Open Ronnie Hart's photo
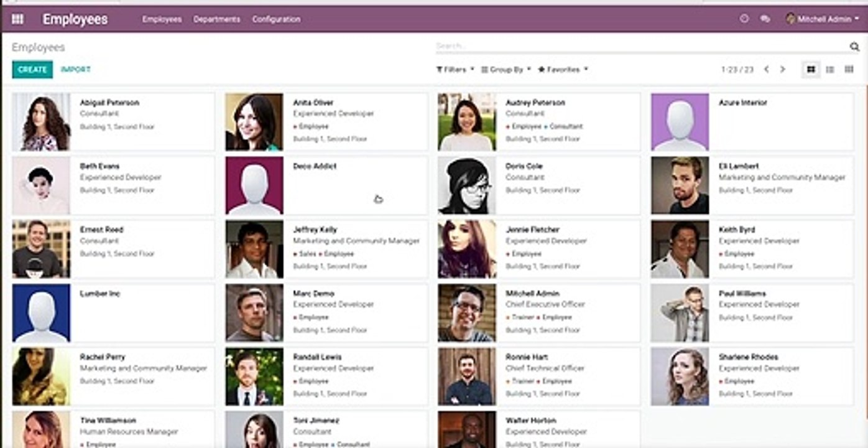This screenshot has height=448, width=868. (467, 376)
